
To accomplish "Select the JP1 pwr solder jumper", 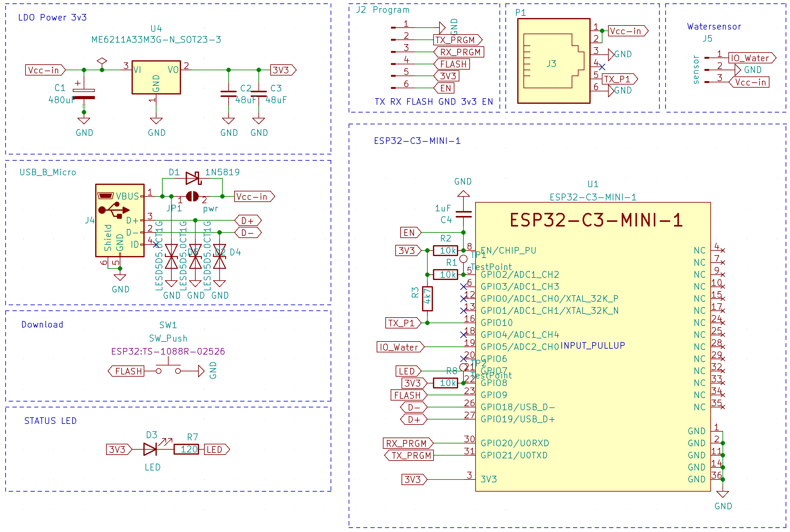I will 192,196.
